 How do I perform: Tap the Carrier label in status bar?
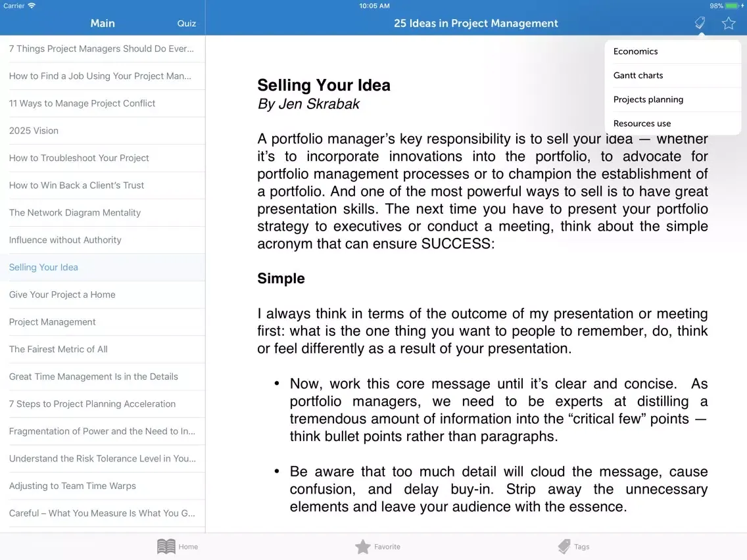(14, 6)
